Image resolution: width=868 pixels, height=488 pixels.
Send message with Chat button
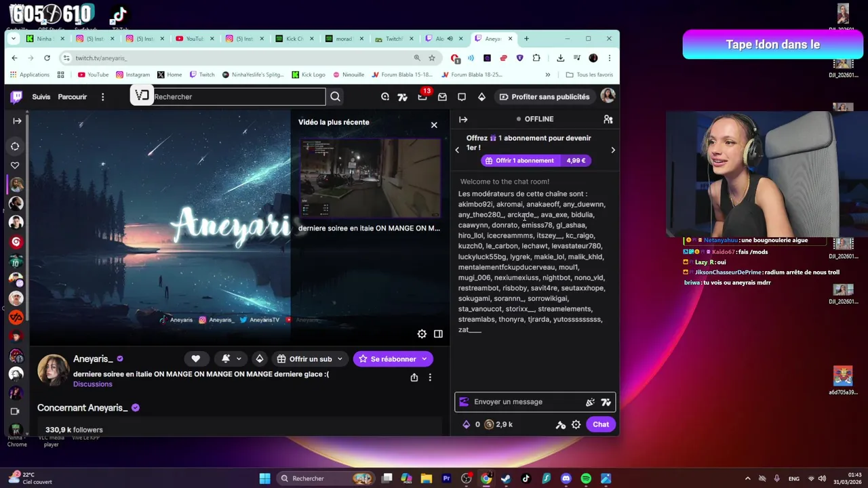[601, 424]
